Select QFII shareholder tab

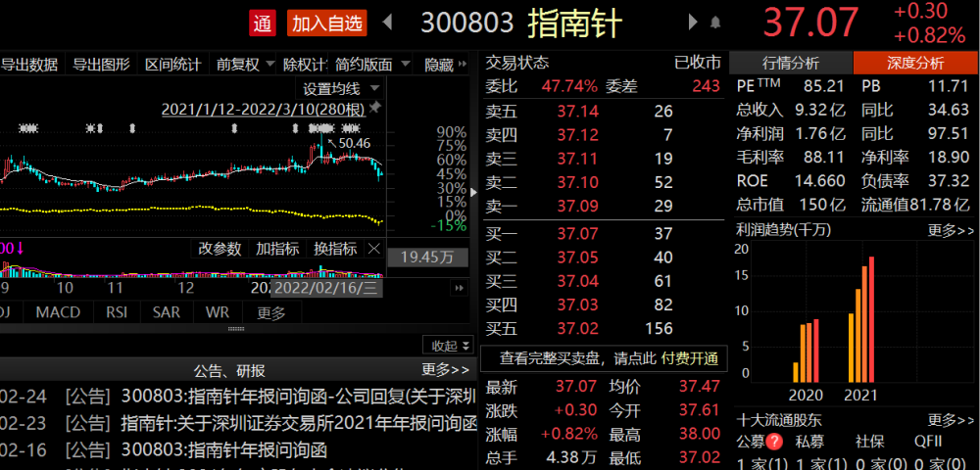[927, 442]
